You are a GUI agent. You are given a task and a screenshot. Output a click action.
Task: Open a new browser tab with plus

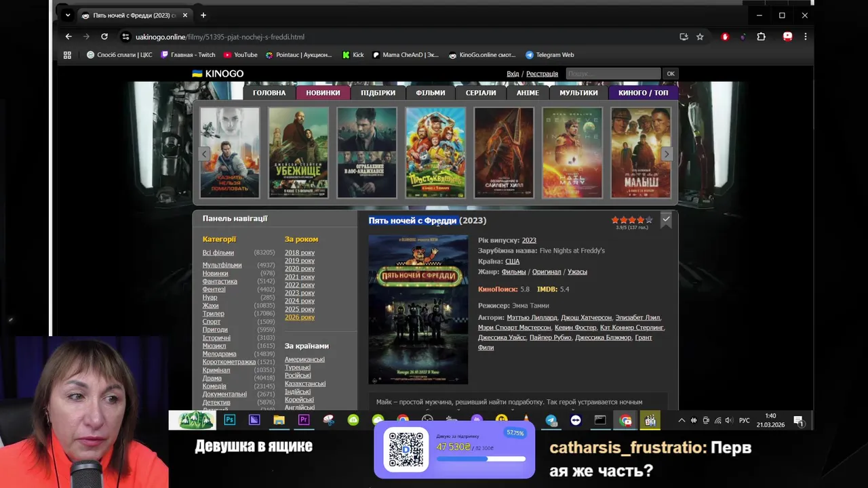tap(203, 15)
